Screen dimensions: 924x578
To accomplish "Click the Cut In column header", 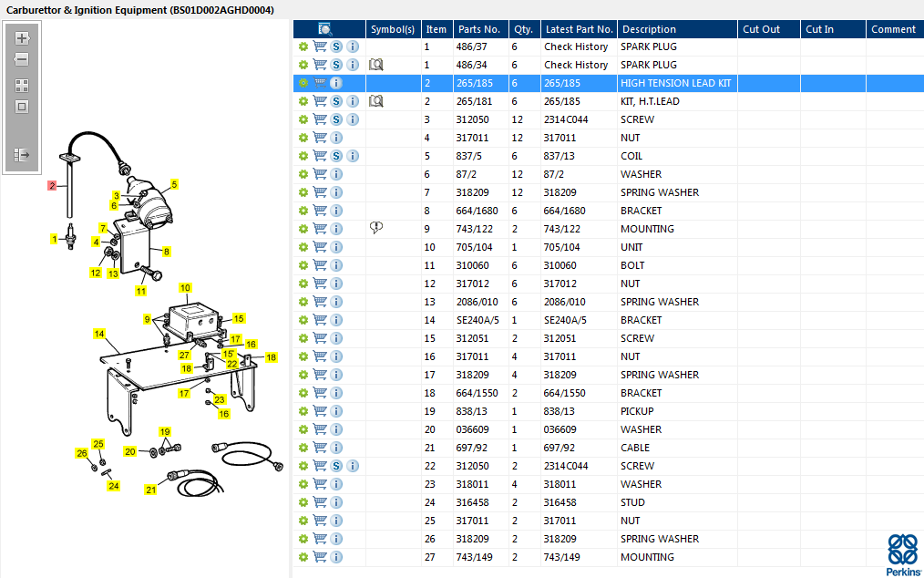I will [833, 29].
